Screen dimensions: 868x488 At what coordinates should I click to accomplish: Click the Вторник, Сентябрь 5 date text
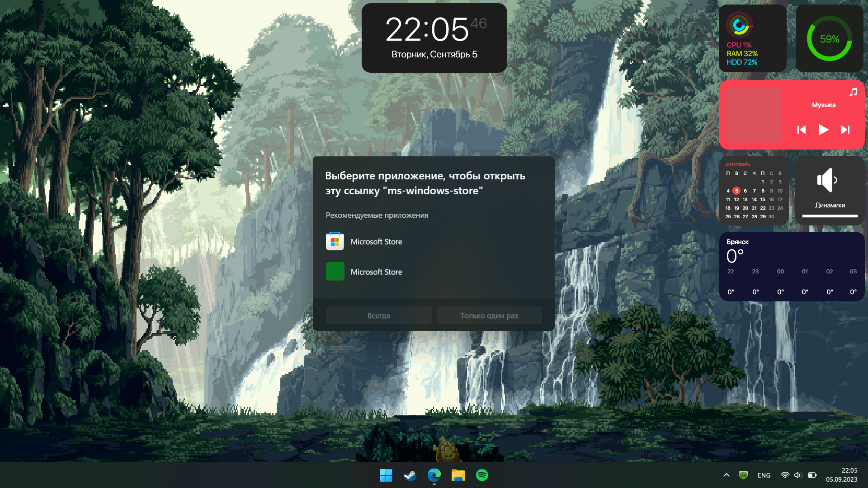pyautogui.click(x=434, y=54)
